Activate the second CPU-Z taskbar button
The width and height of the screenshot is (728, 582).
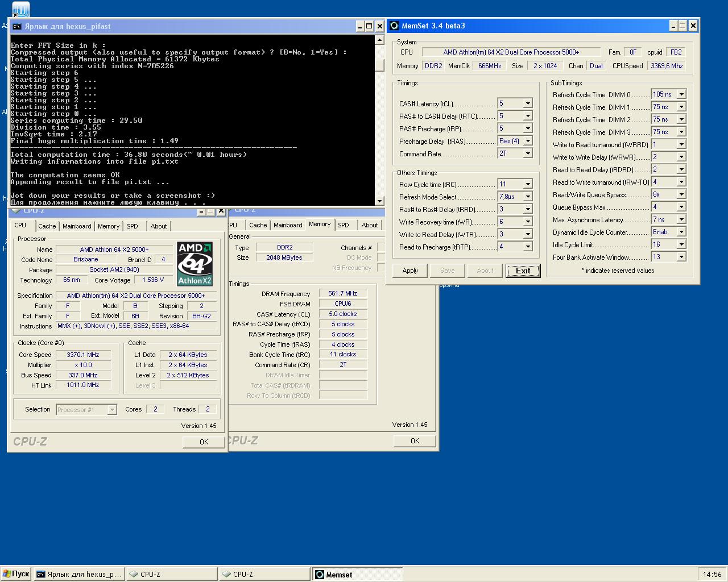pos(264,575)
